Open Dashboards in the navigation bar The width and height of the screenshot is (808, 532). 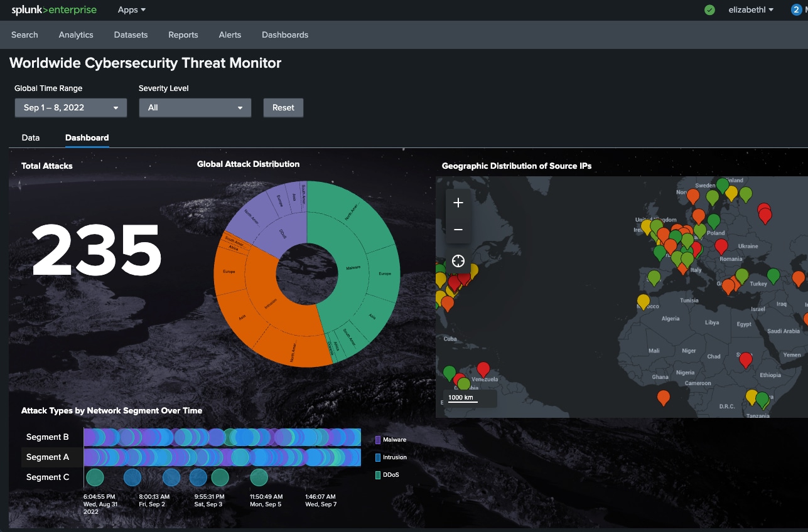(285, 35)
